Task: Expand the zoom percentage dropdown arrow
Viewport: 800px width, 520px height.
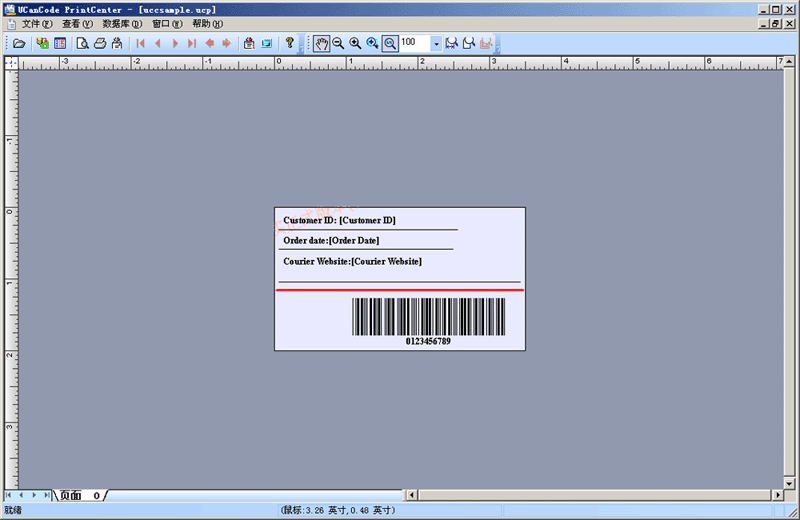Action: (x=436, y=43)
